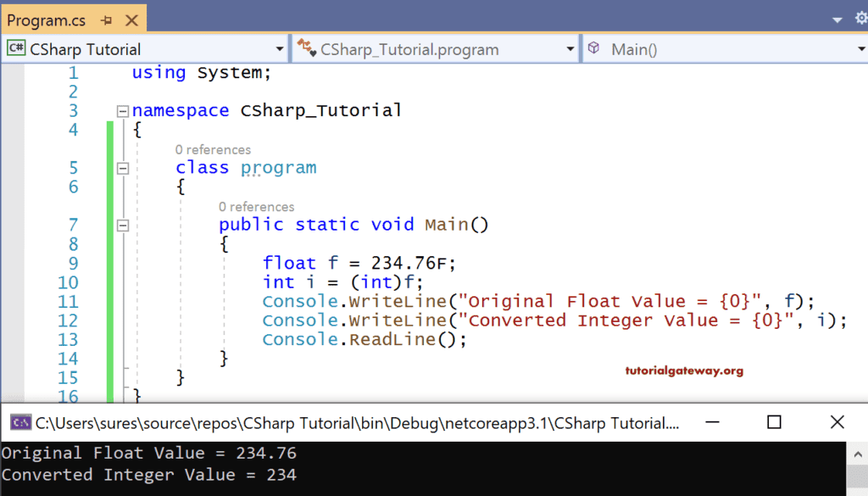Open the Main() member dropdown
The height and width of the screenshot is (496, 868).
[x=860, y=48]
